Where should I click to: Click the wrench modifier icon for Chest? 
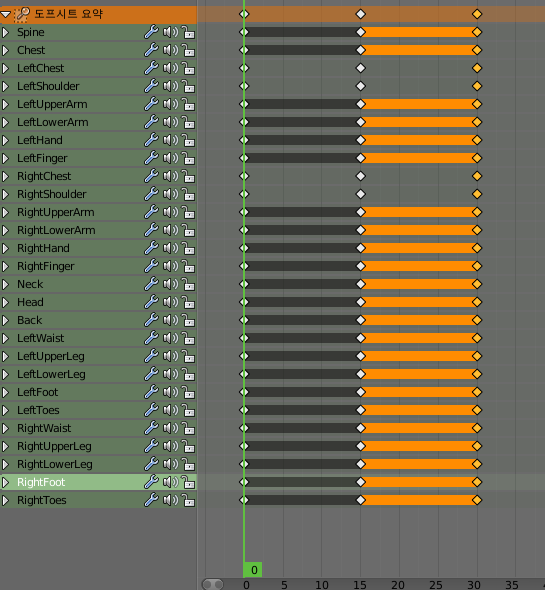click(x=151, y=50)
